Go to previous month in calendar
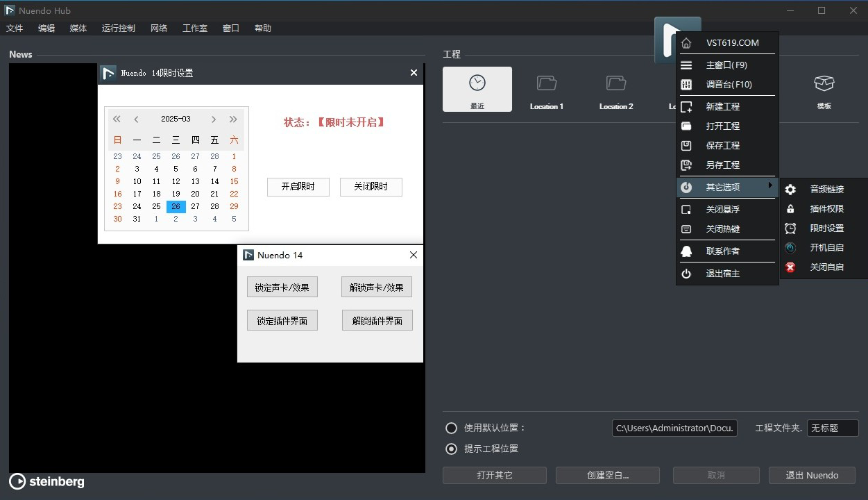Screen dimensions: 868x500 click(x=137, y=119)
